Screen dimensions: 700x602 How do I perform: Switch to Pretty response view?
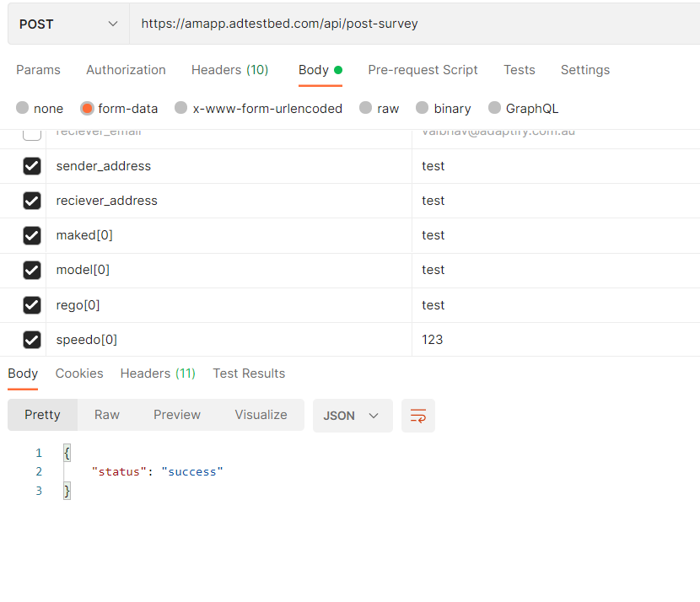click(42, 415)
